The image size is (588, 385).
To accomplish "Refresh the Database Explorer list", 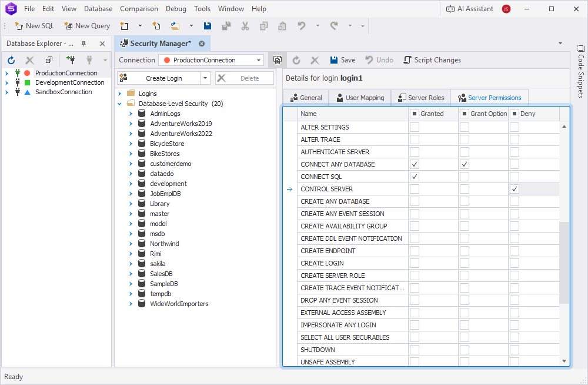I will click(x=11, y=59).
